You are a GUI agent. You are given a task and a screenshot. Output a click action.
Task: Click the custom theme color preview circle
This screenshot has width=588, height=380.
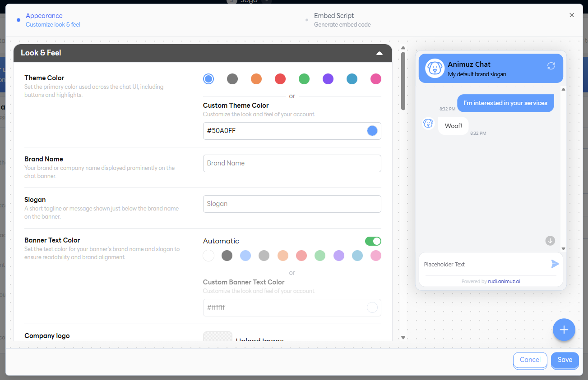372,131
